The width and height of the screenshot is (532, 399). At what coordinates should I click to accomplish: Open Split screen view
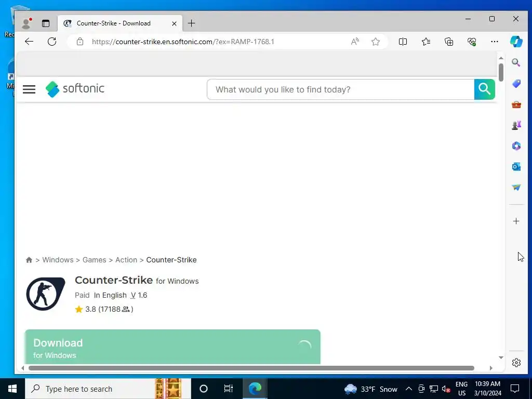403,42
